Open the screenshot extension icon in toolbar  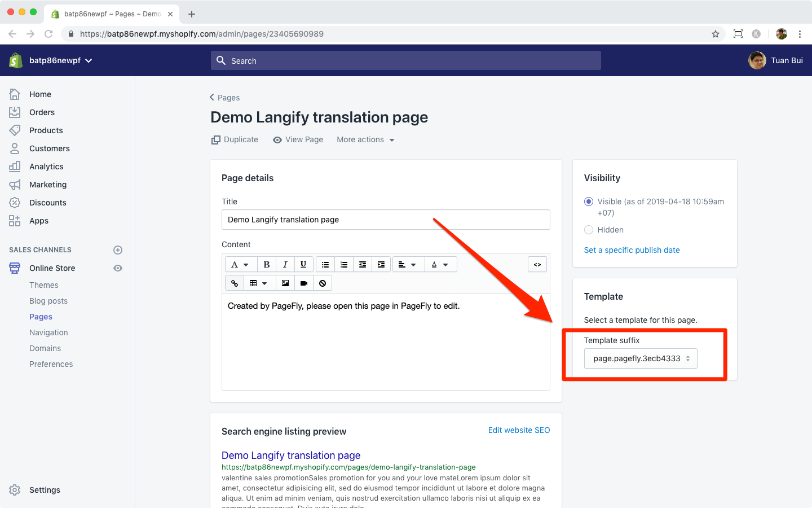tap(738, 34)
